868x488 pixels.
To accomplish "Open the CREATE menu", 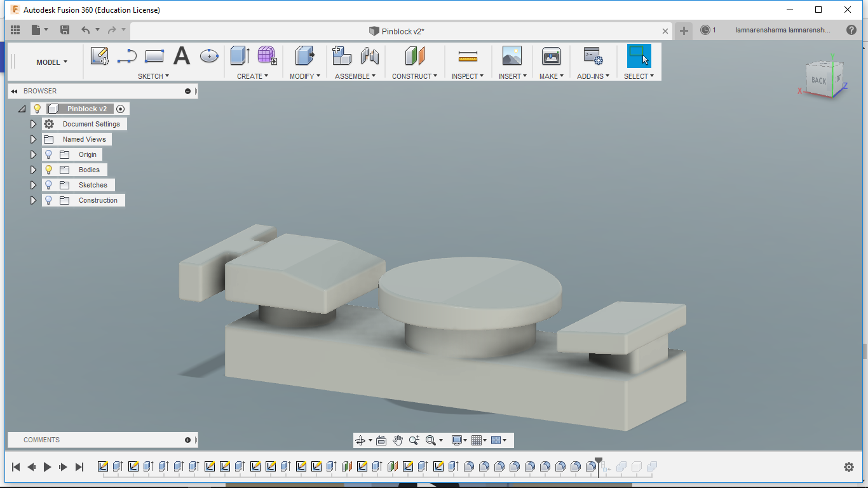I will pos(252,76).
